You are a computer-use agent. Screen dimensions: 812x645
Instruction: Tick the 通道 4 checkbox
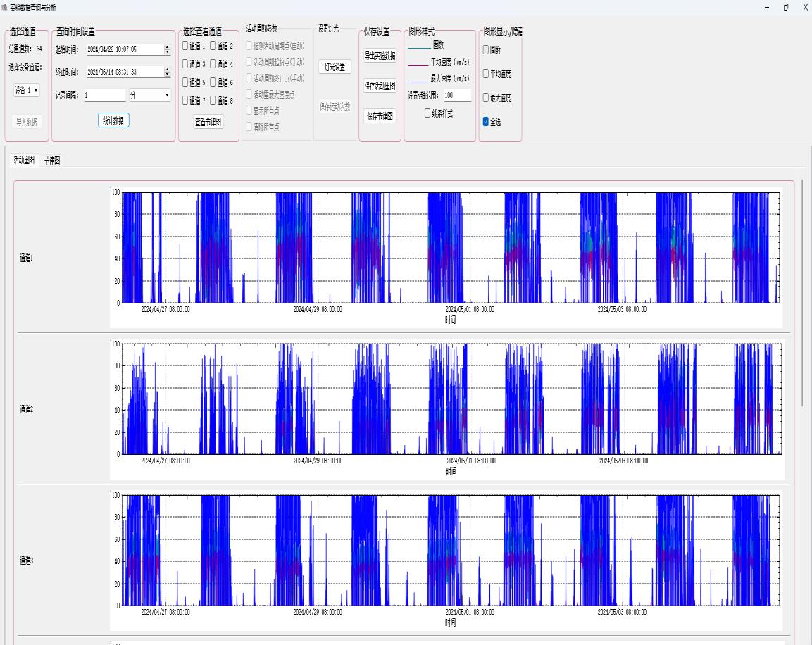pyautogui.click(x=213, y=64)
